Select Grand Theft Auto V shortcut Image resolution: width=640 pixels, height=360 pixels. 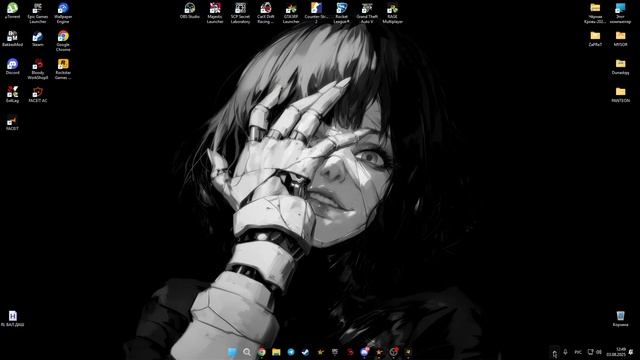[367, 13]
